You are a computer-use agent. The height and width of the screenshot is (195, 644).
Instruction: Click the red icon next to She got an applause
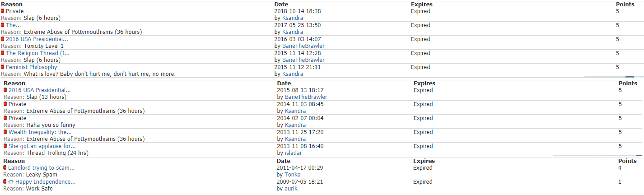(x=5, y=146)
